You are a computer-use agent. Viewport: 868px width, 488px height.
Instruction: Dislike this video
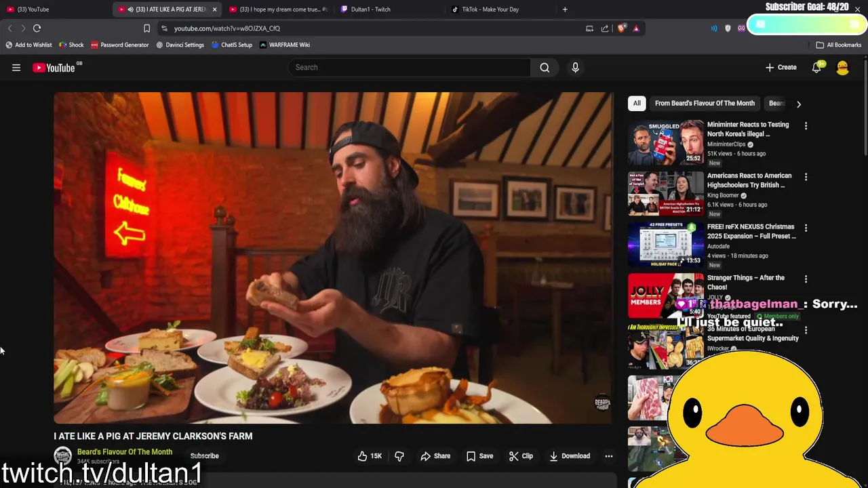tap(399, 456)
